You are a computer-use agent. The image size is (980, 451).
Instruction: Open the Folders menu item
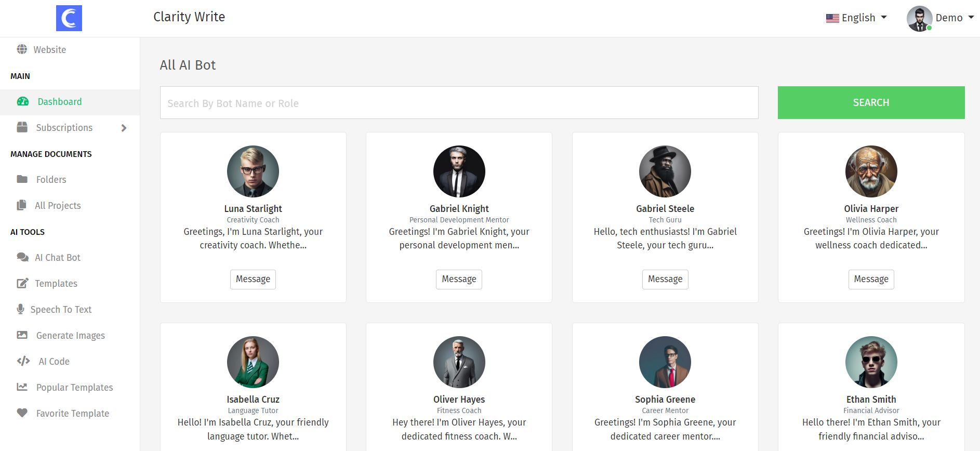[51, 179]
